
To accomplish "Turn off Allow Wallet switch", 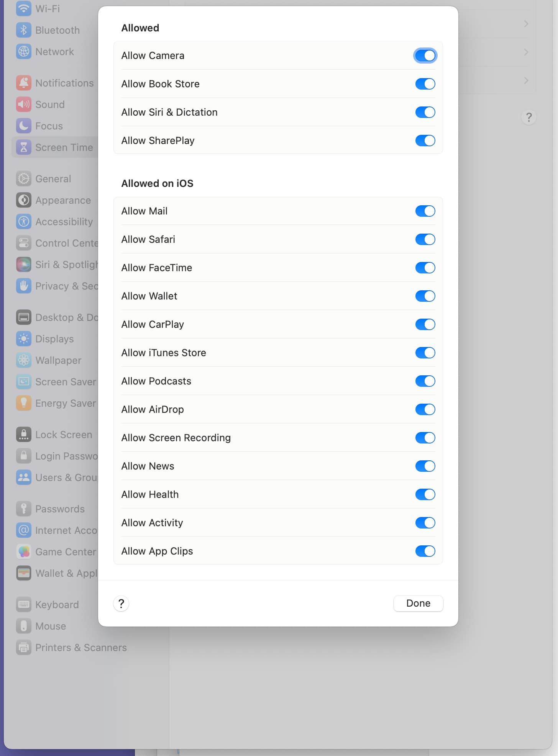I will pyautogui.click(x=425, y=296).
